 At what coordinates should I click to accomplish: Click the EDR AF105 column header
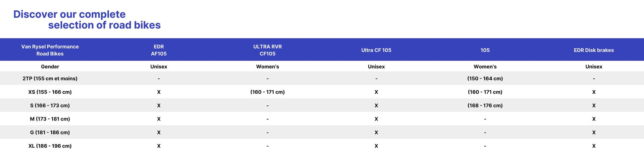pyautogui.click(x=159, y=50)
